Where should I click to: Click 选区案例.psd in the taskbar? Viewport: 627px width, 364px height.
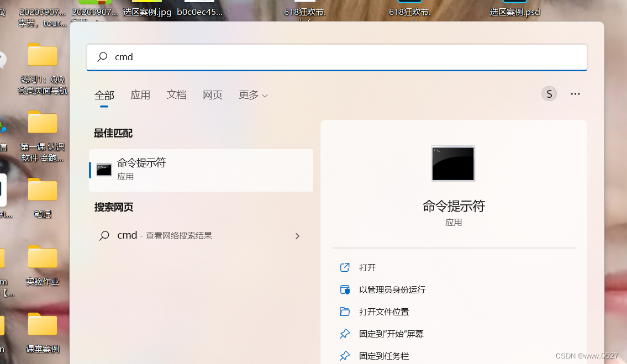coord(514,11)
